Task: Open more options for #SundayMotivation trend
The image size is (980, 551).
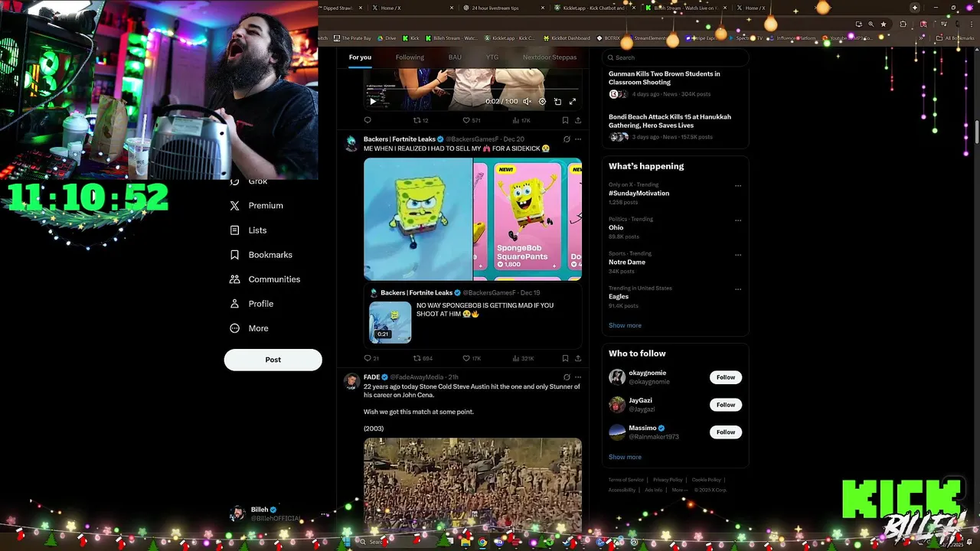Action: click(x=738, y=185)
